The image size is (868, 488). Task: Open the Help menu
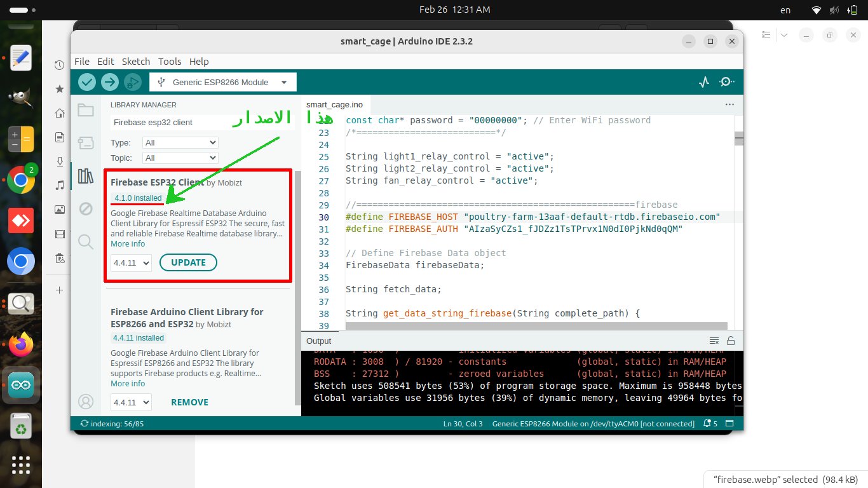pos(199,62)
